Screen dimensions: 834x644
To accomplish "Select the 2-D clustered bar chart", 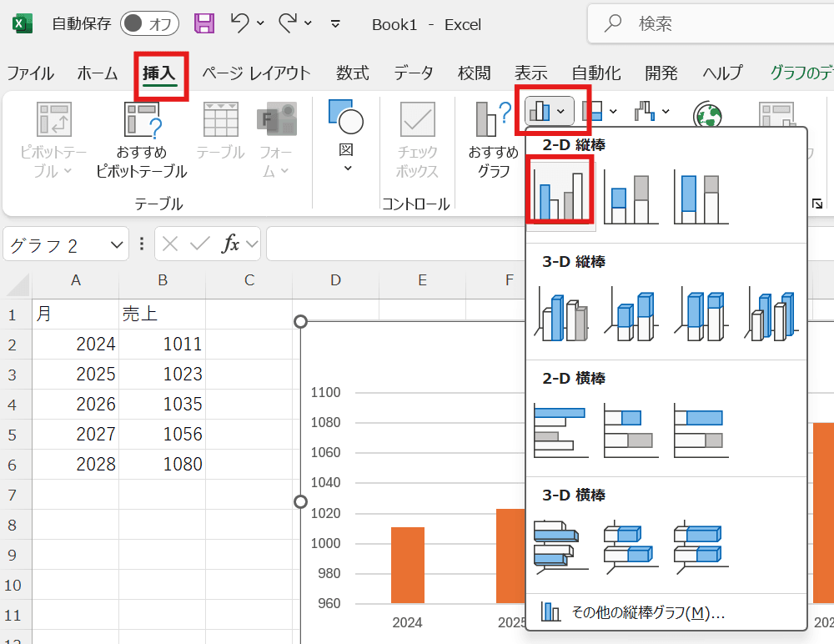I will (x=560, y=431).
